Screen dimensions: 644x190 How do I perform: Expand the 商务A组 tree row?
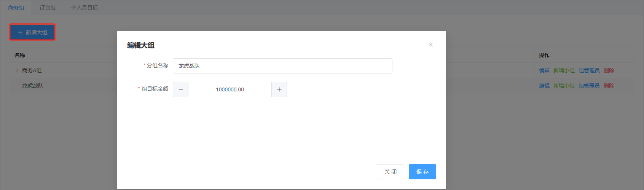pos(17,70)
